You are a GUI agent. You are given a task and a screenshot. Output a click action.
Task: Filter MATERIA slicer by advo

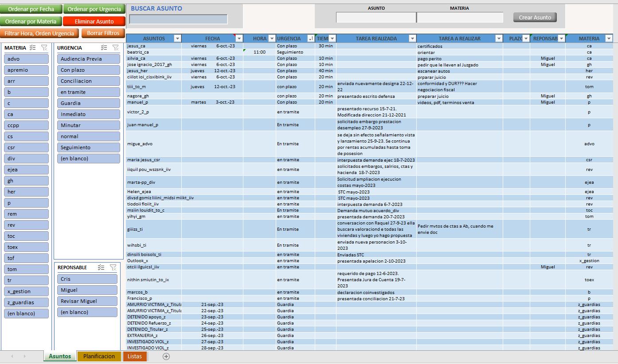tap(27, 59)
